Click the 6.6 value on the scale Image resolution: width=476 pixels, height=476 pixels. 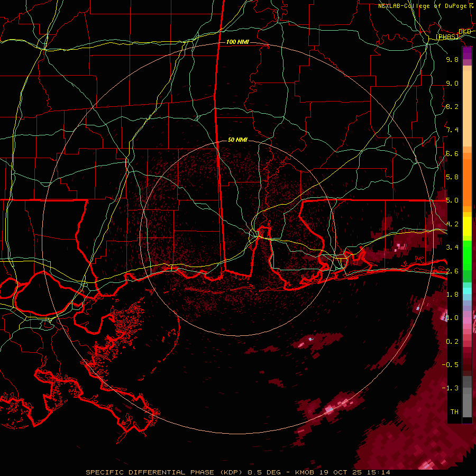click(x=452, y=153)
